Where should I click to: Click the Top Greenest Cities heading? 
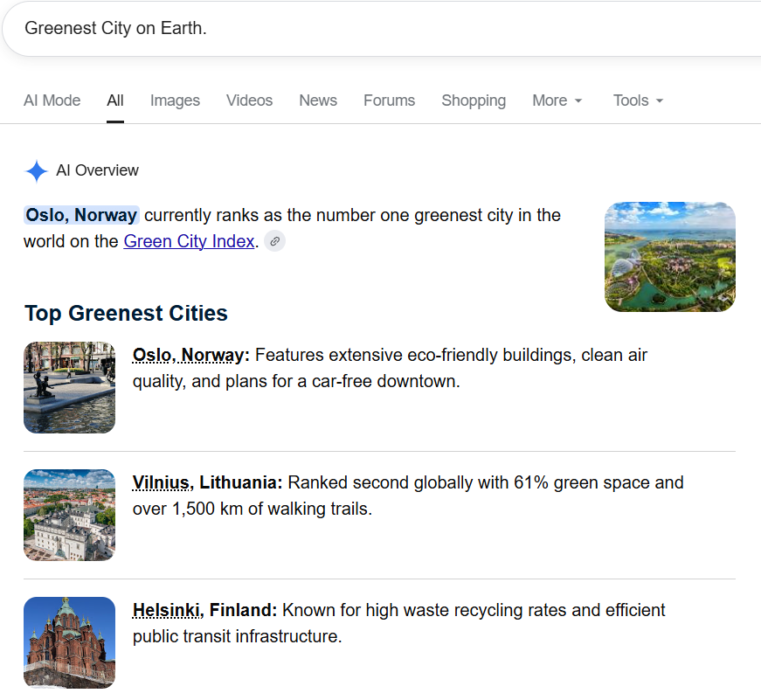(x=126, y=313)
